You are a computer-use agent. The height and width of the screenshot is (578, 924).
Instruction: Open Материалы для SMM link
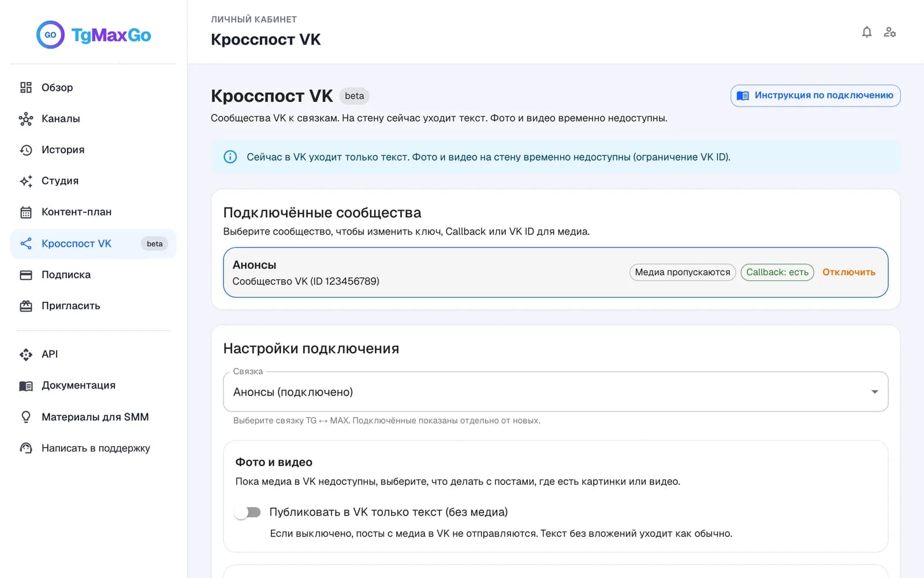pyautogui.click(x=94, y=417)
